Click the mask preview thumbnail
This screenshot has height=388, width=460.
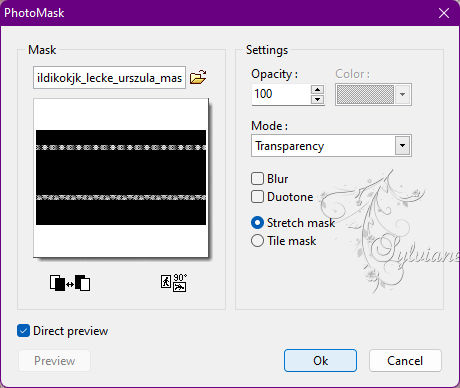point(121,178)
